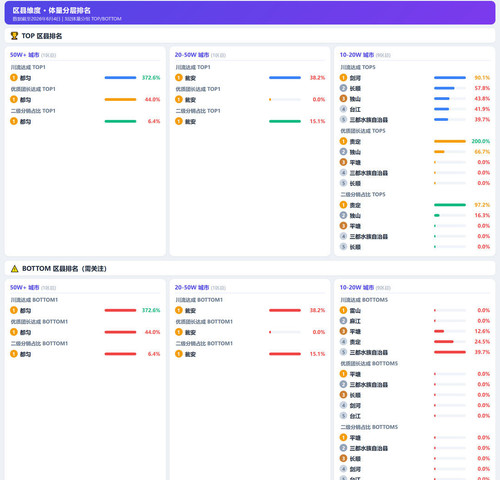The width and height of the screenshot is (500, 480).
Task: Click the 24.5% value for 贵定
Action: 482,342
